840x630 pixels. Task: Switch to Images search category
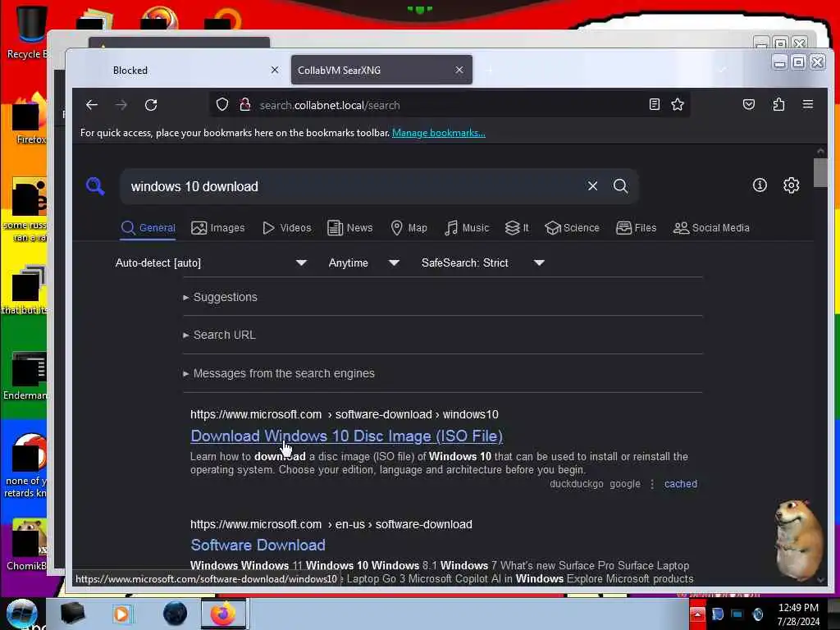(x=218, y=228)
